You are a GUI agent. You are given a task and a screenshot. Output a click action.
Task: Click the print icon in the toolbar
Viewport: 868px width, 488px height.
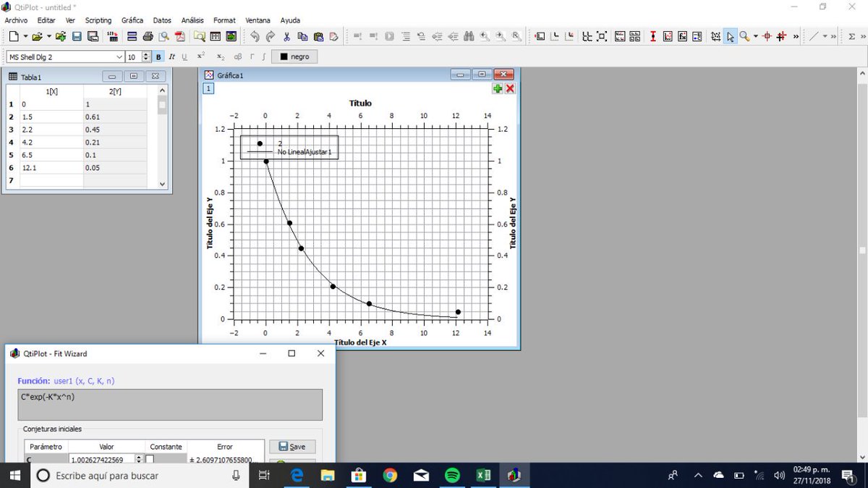tap(148, 36)
